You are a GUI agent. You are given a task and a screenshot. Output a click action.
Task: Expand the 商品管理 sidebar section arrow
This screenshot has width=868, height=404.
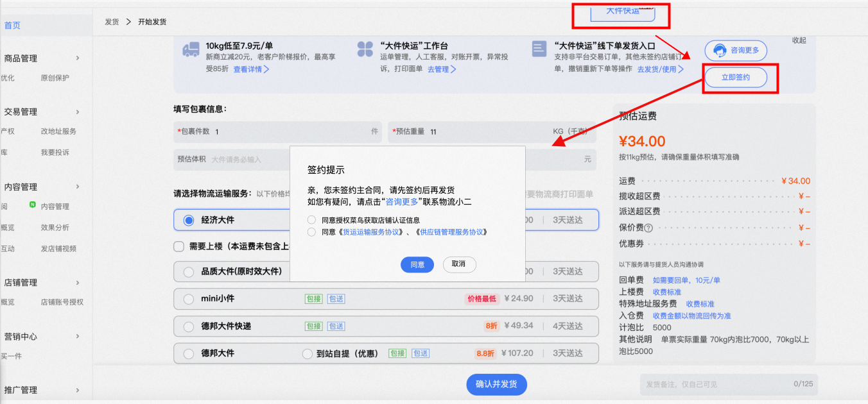click(78, 58)
